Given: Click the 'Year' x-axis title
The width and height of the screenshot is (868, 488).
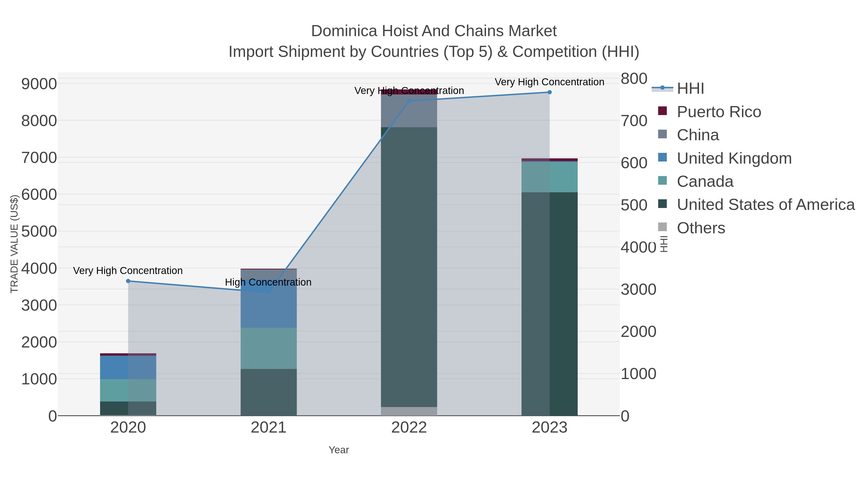Looking at the screenshot, I should tap(339, 450).
